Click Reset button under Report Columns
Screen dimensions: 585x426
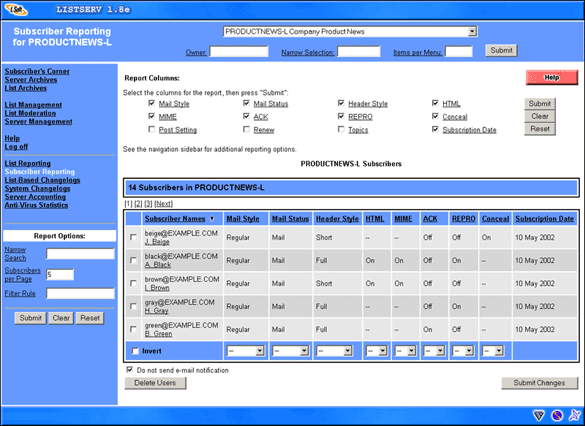[539, 129]
